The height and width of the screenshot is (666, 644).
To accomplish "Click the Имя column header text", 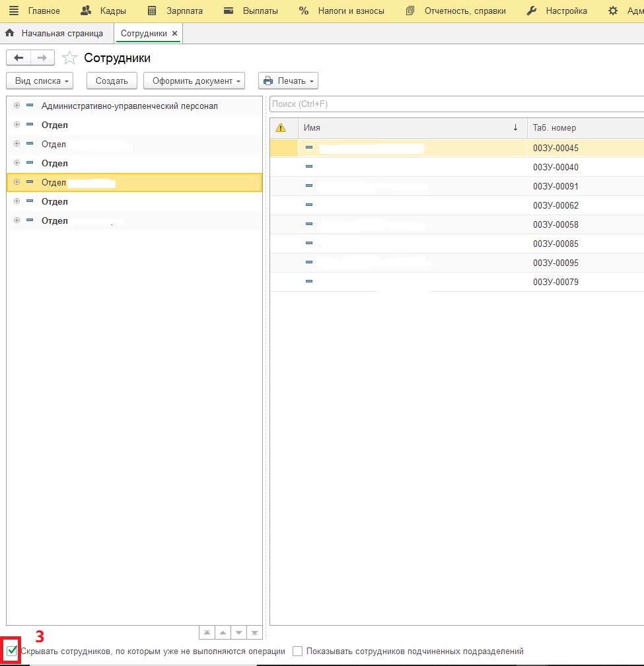I will click(312, 127).
